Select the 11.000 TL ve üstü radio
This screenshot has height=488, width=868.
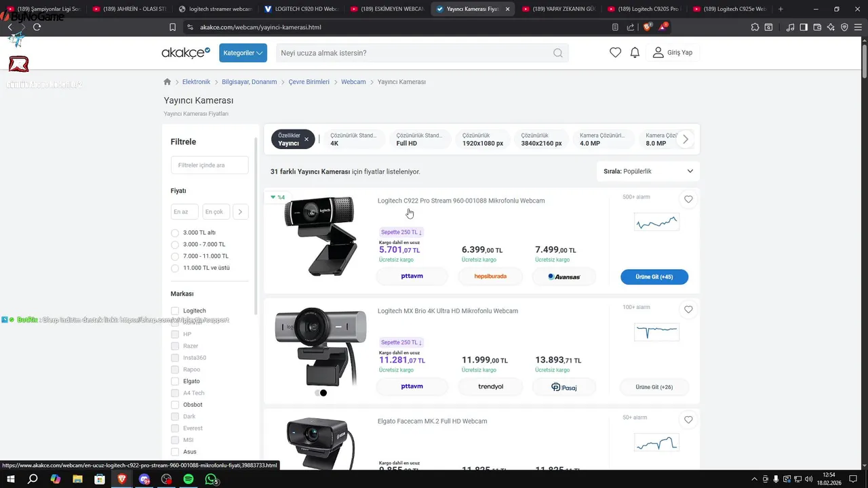click(x=175, y=268)
